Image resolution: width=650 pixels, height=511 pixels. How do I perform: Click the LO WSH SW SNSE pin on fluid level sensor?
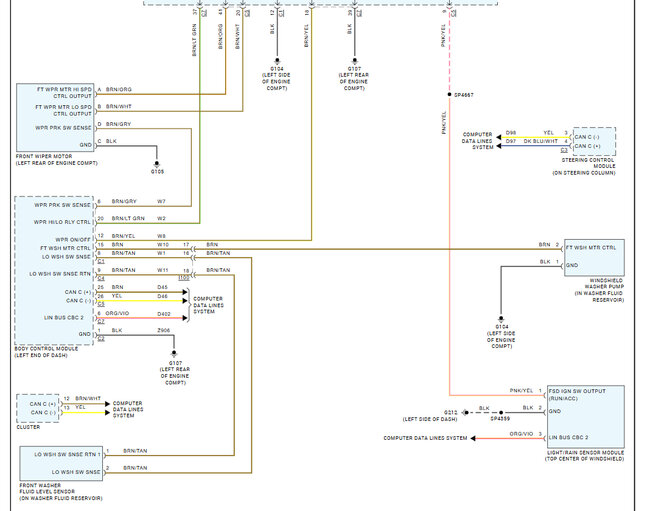[x=76, y=472]
